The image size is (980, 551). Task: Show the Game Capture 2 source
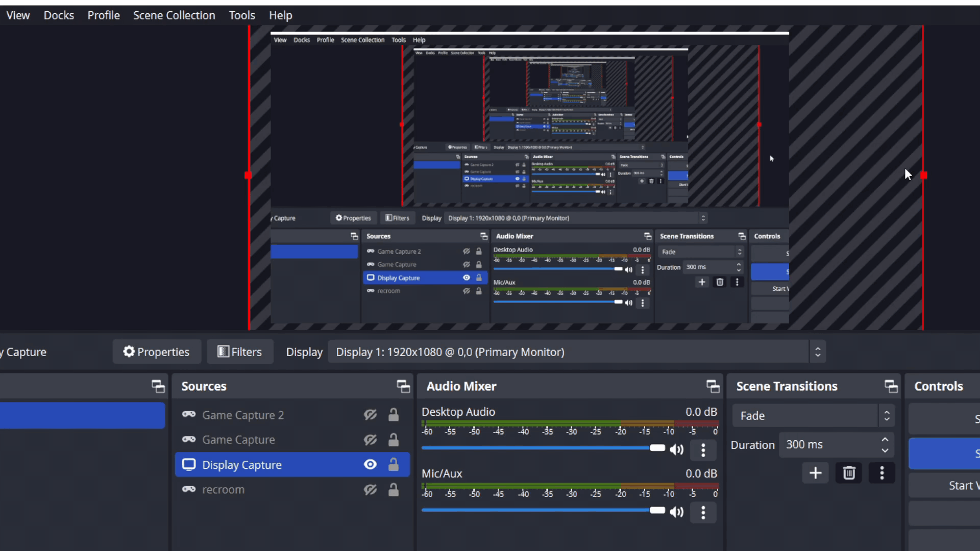(x=370, y=415)
